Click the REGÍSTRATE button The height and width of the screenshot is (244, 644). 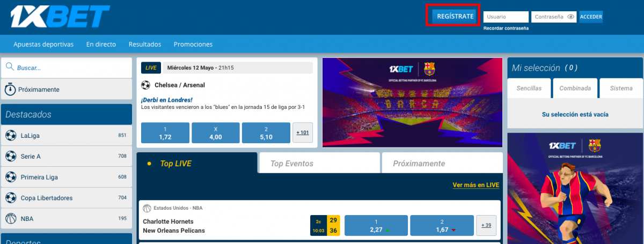[x=455, y=16]
